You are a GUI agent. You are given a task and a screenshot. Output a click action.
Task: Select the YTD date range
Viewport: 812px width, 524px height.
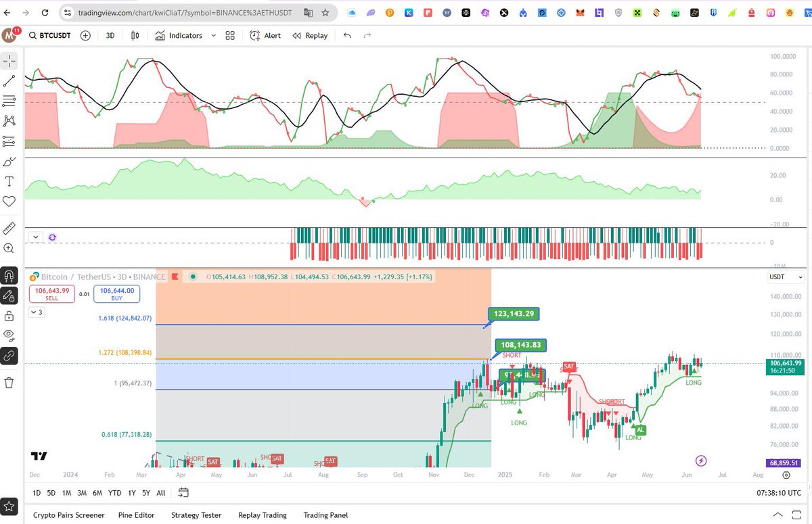coord(115,493)
